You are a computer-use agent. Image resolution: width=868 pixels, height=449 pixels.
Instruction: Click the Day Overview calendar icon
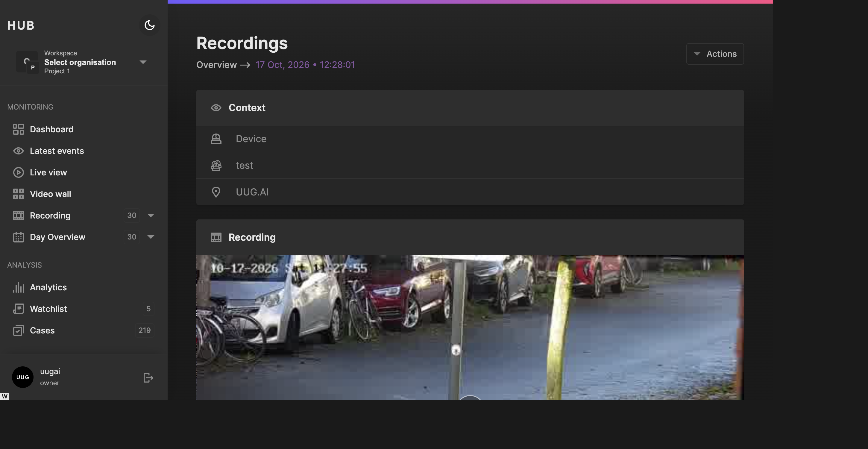tap(19, 237)
